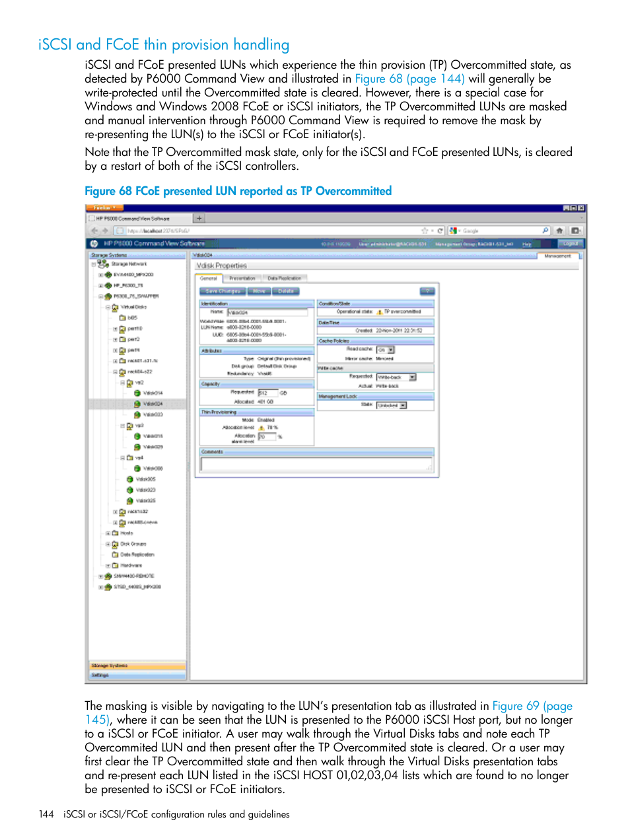Click the question mark help button

(427, 291)
